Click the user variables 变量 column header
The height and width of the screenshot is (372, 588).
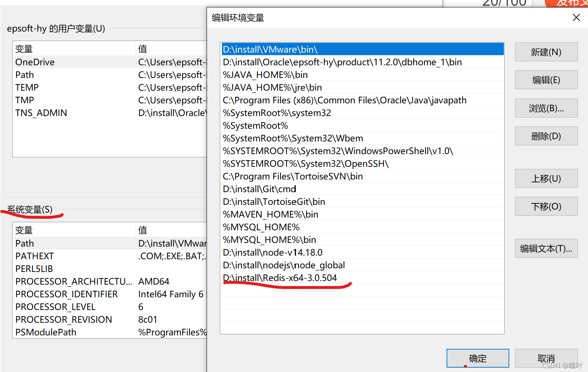74,49
